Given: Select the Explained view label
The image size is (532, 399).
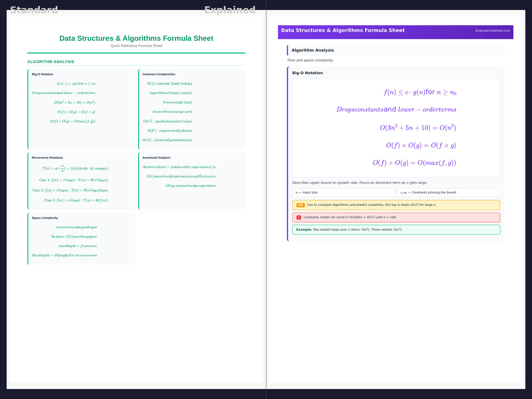Looking at the screenshot, I should pyautogui.click(x=230, y=10).
